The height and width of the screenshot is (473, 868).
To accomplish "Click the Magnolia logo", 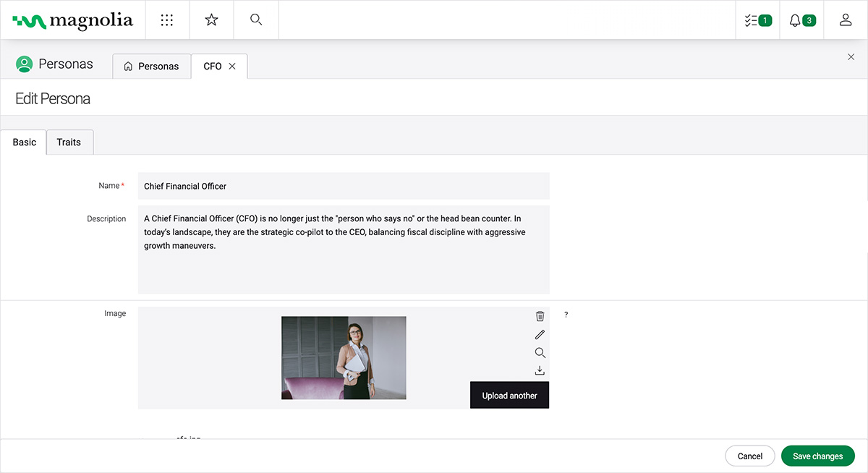I will point(73,21).
